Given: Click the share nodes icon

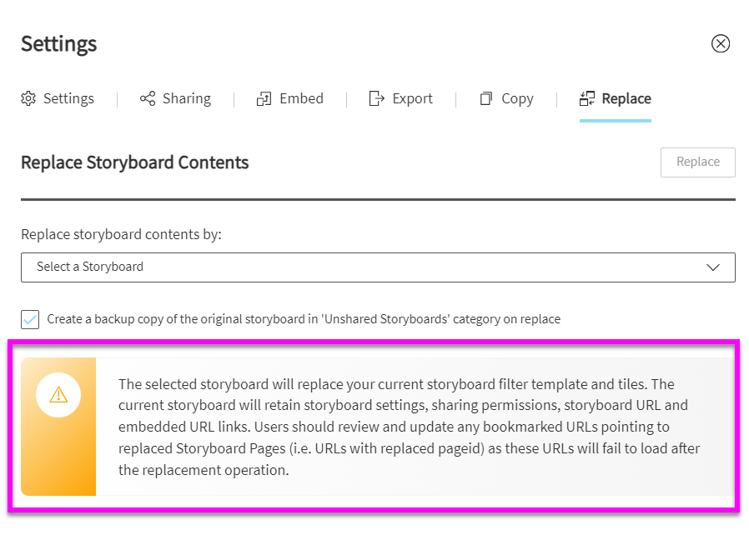Looking at the screenshot, I should pyautogui.click(x=148, y=98).
